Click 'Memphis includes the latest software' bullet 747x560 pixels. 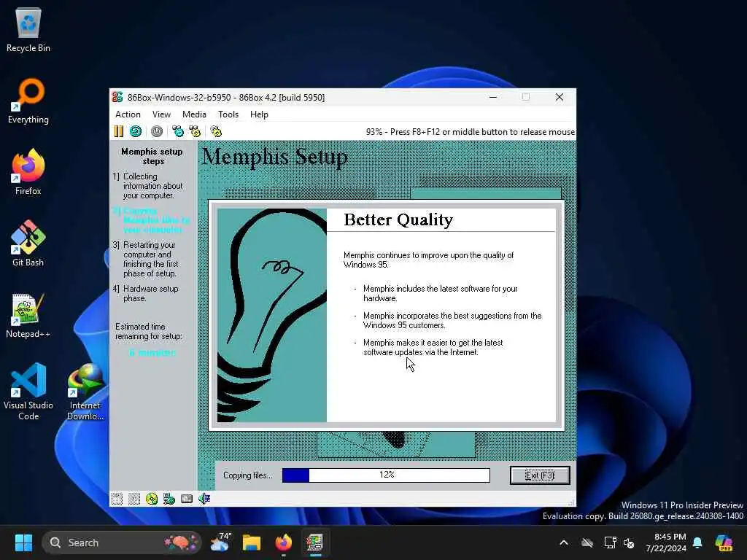(440, 293)
